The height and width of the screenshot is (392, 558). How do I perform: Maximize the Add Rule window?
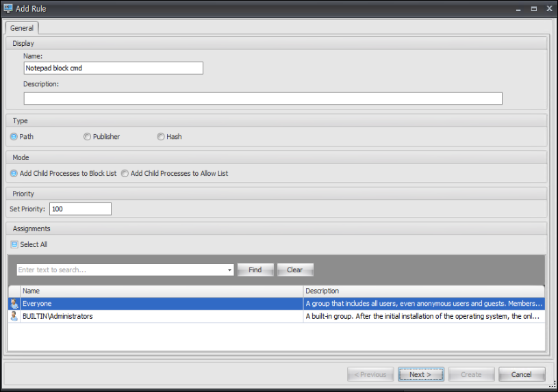point(534,9)
